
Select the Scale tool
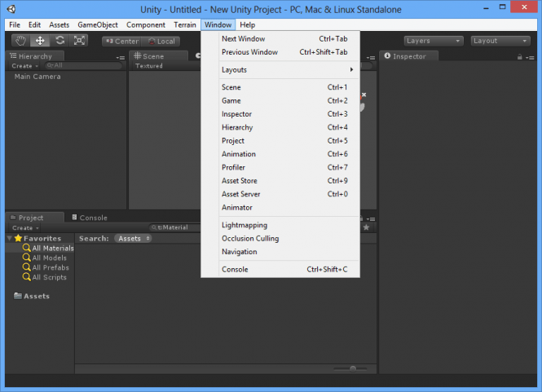79,41
